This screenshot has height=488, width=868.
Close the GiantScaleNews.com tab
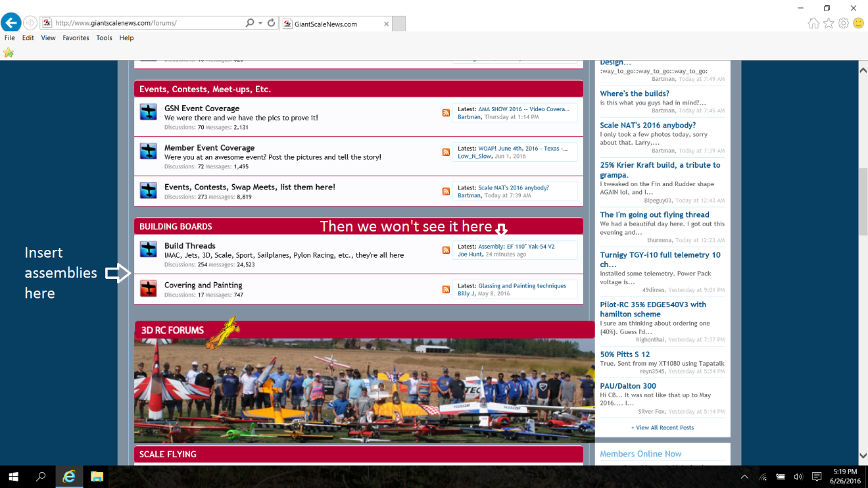point(387,24)
